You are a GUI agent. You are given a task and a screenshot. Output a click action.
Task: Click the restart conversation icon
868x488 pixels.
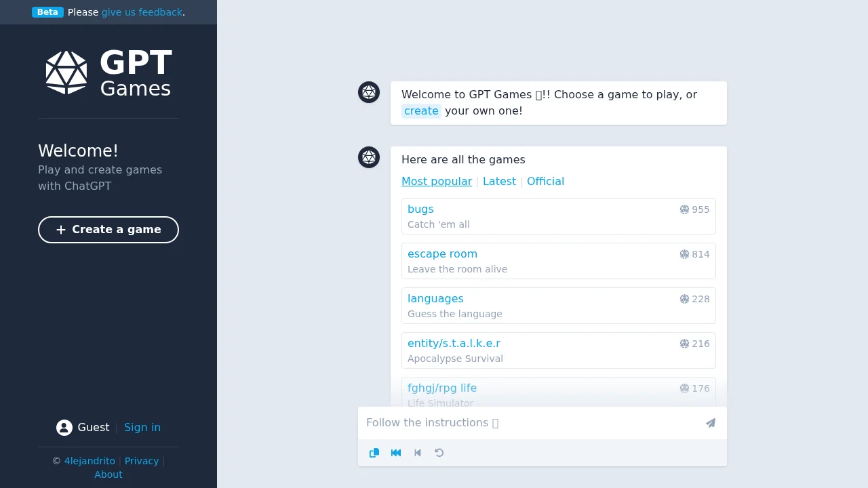click(439, 453)
